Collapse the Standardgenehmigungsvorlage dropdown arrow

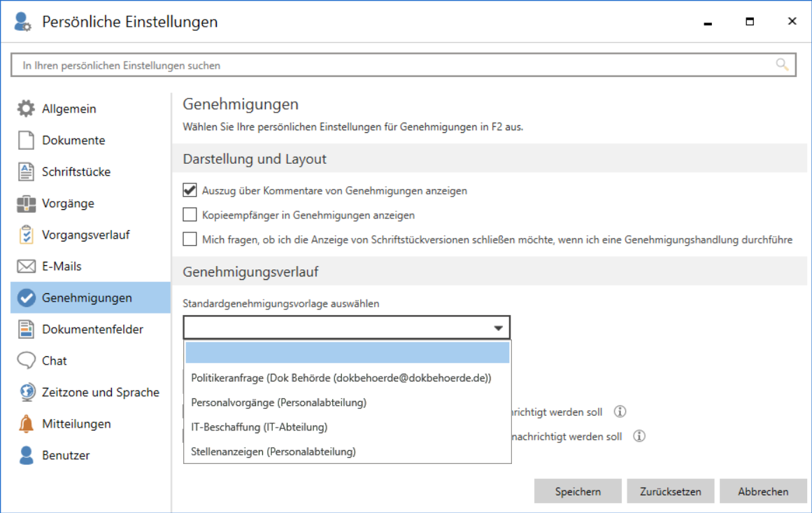pyautogui.click(x=498, y=328)
